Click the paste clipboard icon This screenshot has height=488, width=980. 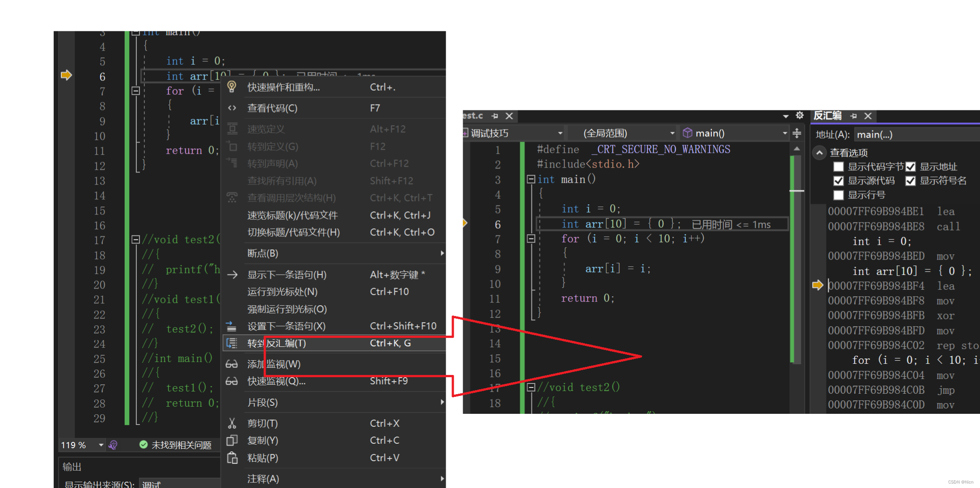232,458
